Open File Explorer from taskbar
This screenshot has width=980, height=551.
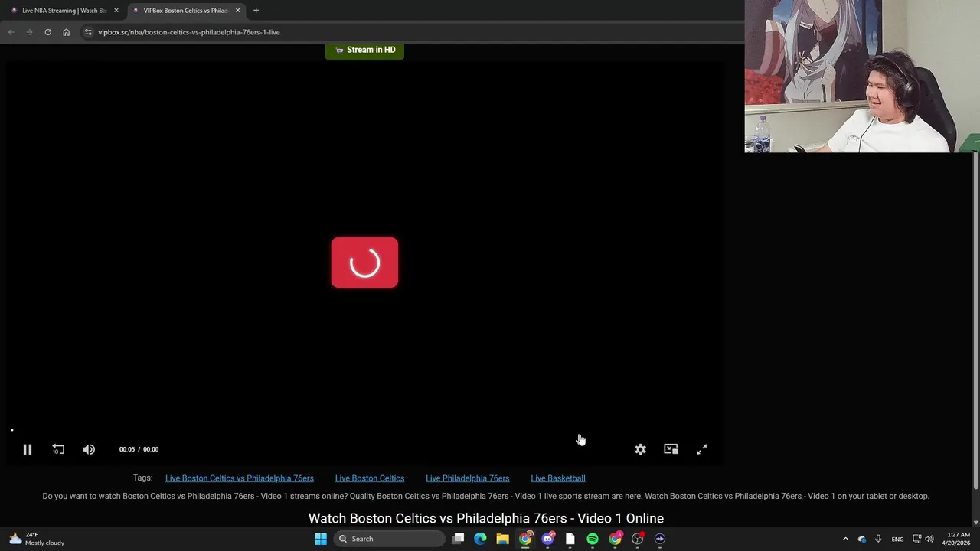coord(502,539)
